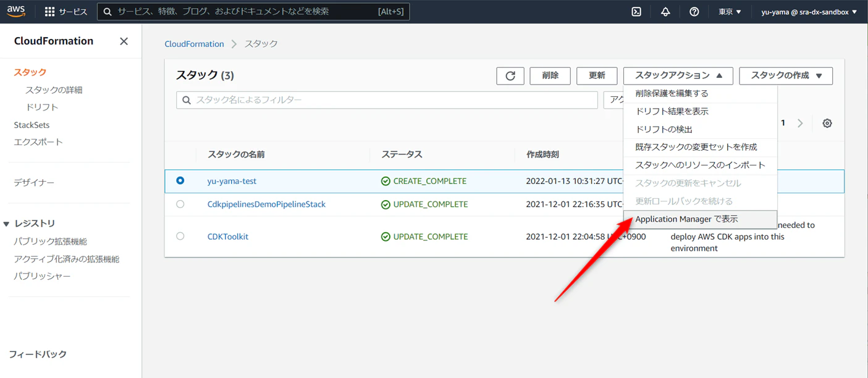Click the 2022-01-13 10:31:27 creation time
Screen dimensions: 868x378
tap(575, 181)
